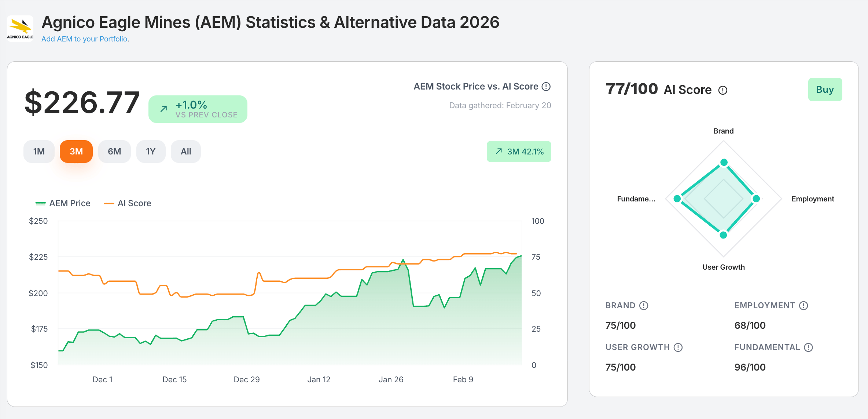Click the USER GROWTH info icon

pos(678,347)
